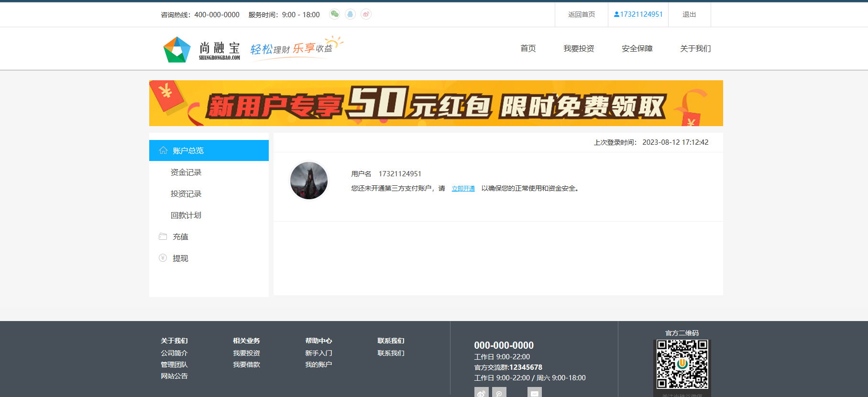Open footer link 新手入门
Viewport: 868px width, 397px height.
click(x=319, y=353)
